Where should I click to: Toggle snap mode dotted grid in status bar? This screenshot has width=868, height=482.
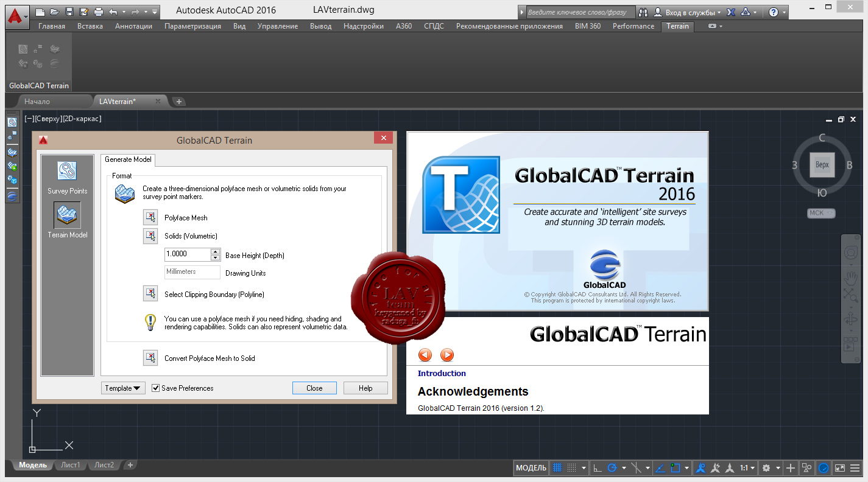(571, 468)
